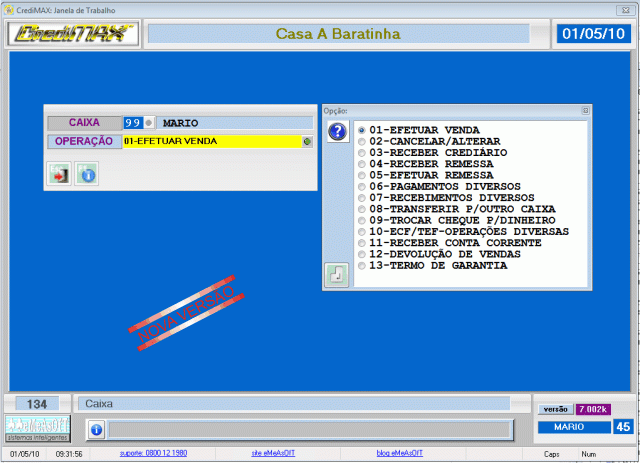640x463 pixels.
Task: Click the CrediMAX logo at top left
Action: [73, 34]
